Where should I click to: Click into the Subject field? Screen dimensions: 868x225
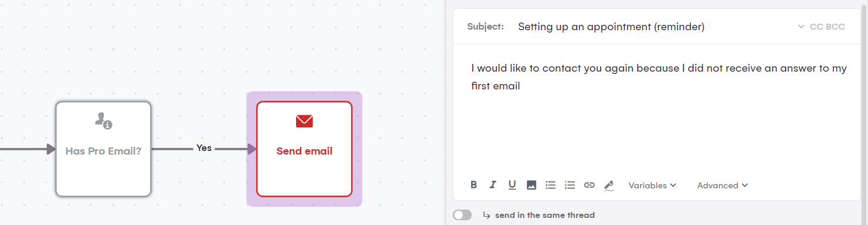[653, 27]
